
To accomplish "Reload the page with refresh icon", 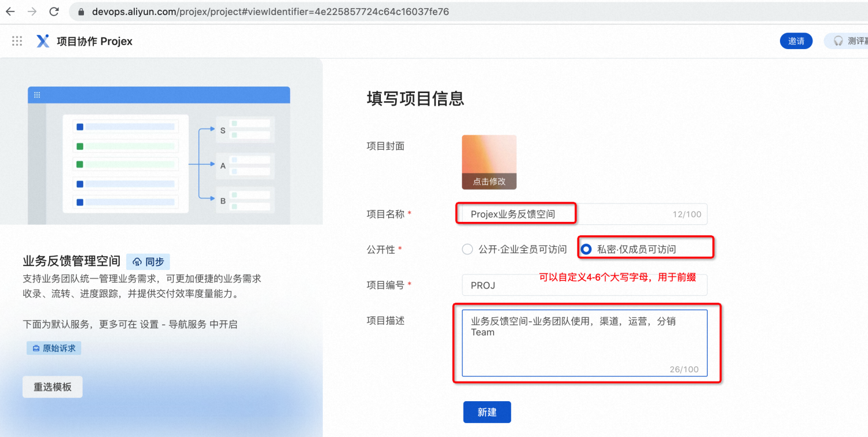I will tap(54, 12).
